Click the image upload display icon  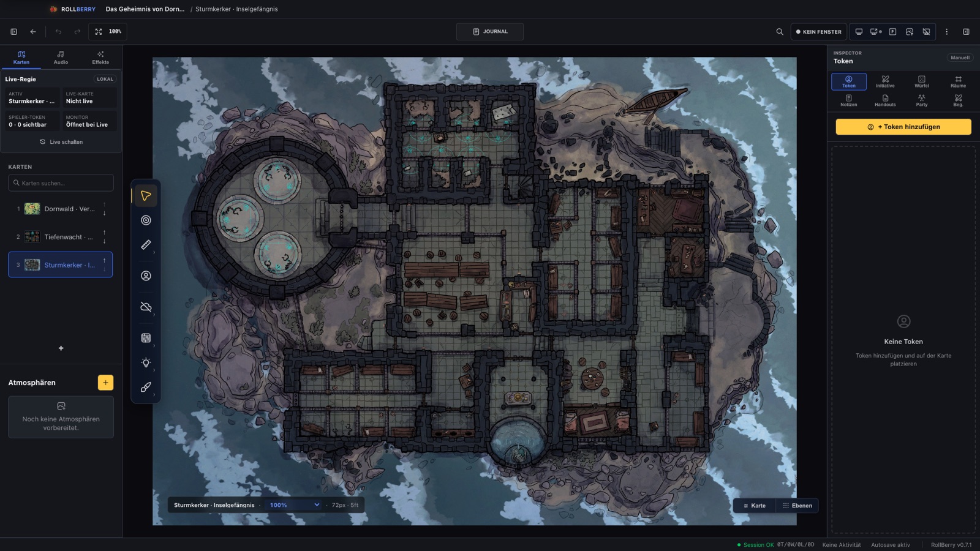pos(910,32)
